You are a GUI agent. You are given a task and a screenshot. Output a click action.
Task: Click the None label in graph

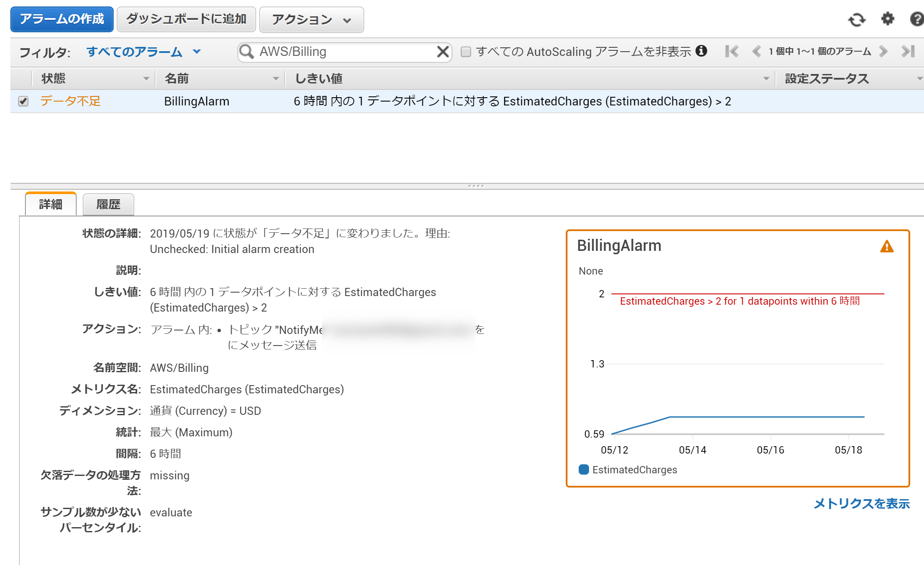(591, 271)
